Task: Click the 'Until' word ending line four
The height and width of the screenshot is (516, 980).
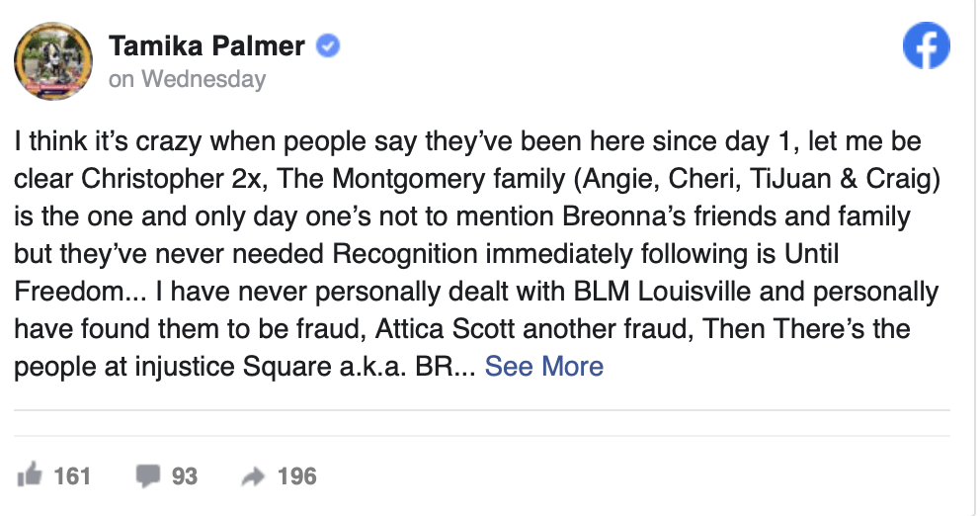Action: point(811,254)
